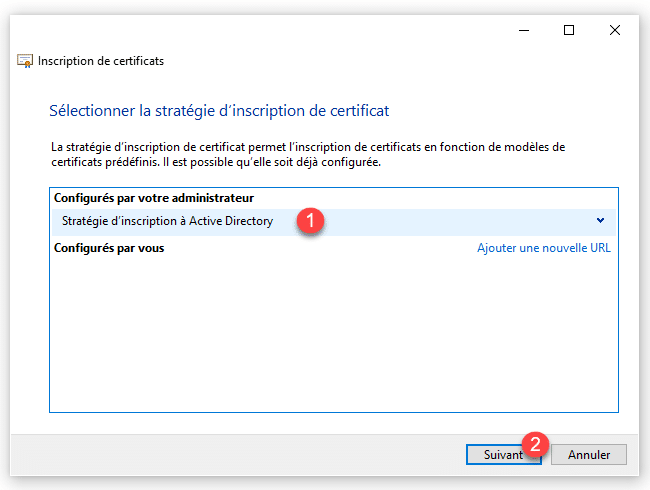Image resolution: width=650 pixels, height=490 pixels.
Task: Click white space between policy list and footer
Action: point(333,423)
